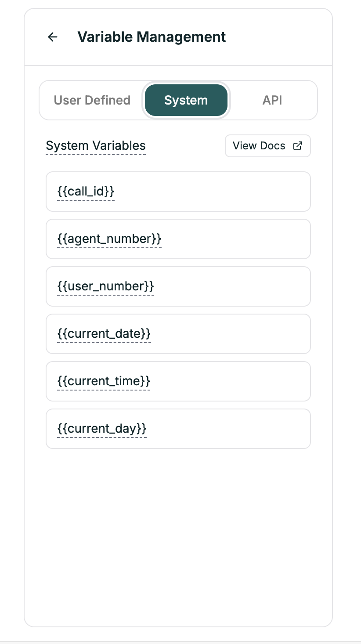Select the System tab
This screenshot has height=644, width=361.
186,100
